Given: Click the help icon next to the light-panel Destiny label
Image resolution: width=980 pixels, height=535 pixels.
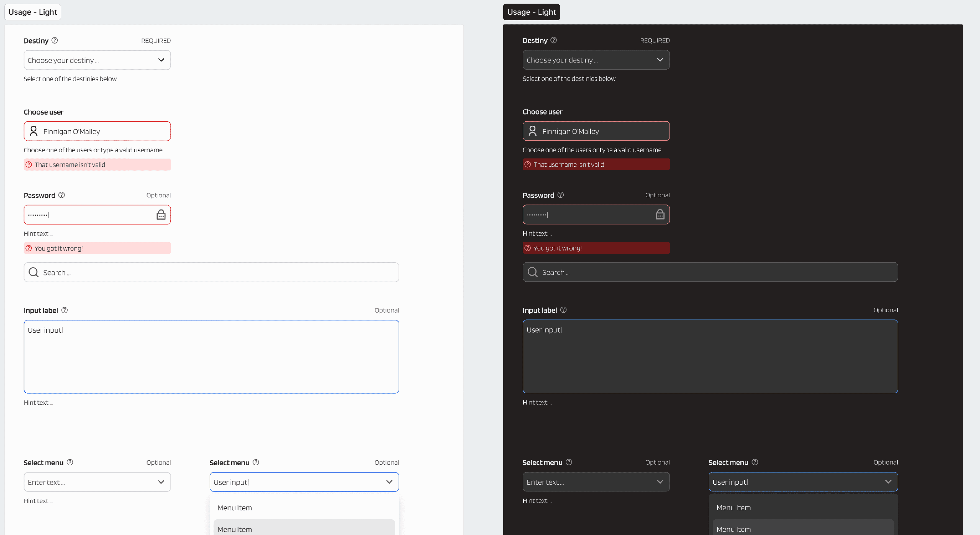Looking at the screenshot, I should pyautogui.click(x=55, y=40).
